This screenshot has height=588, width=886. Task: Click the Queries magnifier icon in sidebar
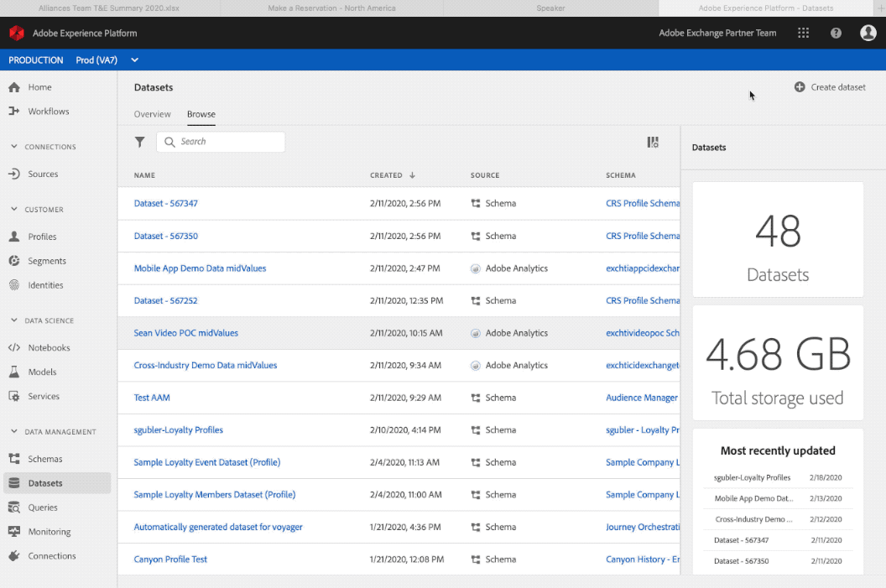(14, 507)
